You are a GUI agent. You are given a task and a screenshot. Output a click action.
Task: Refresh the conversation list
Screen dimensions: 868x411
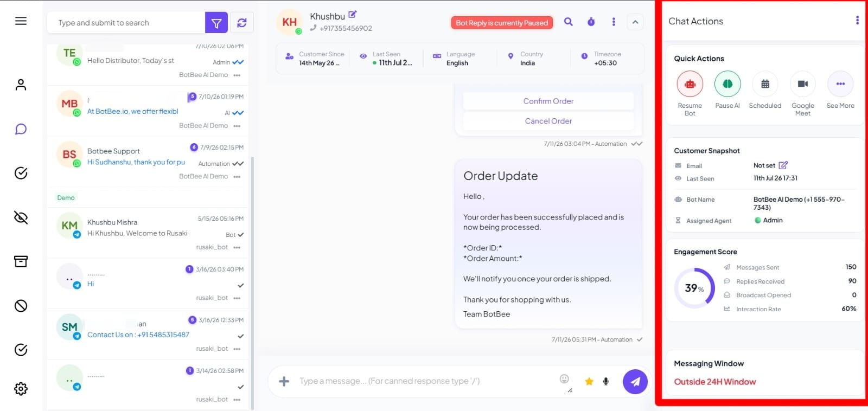[241, 23]
